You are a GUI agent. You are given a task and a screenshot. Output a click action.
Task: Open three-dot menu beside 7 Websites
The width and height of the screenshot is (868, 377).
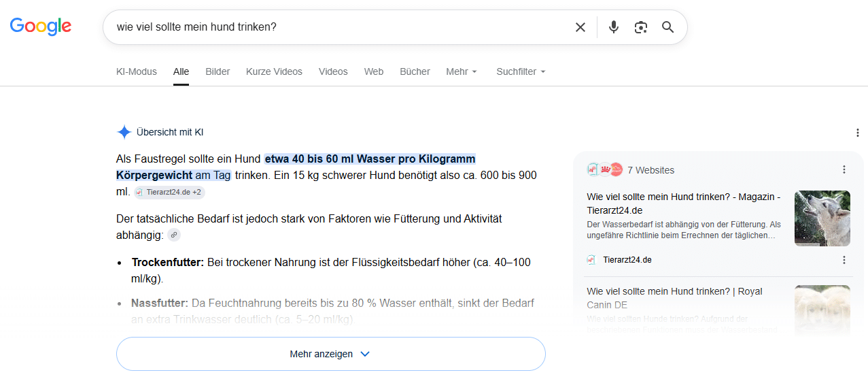click(x=844, y=169)
